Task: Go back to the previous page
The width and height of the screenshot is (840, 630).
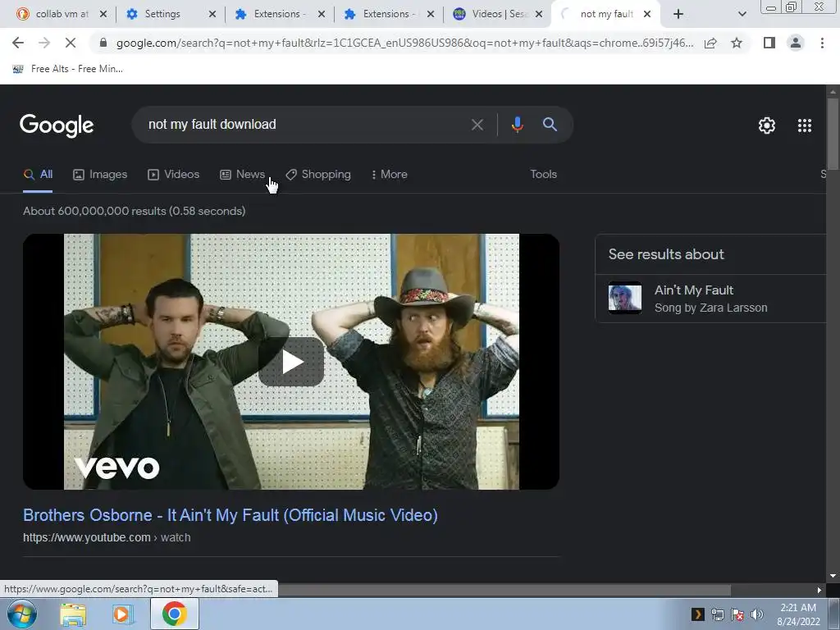Action: point(18,43)
